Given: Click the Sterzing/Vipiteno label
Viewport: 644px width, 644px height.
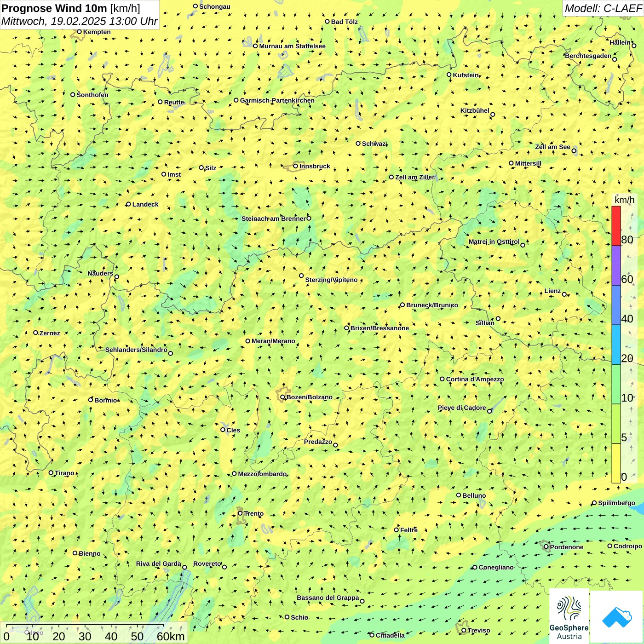Looking at the screenshot, I should [331, 280].
